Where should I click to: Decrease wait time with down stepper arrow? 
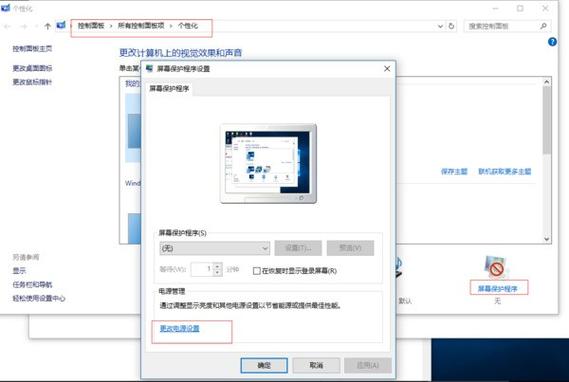coord(217,272)
